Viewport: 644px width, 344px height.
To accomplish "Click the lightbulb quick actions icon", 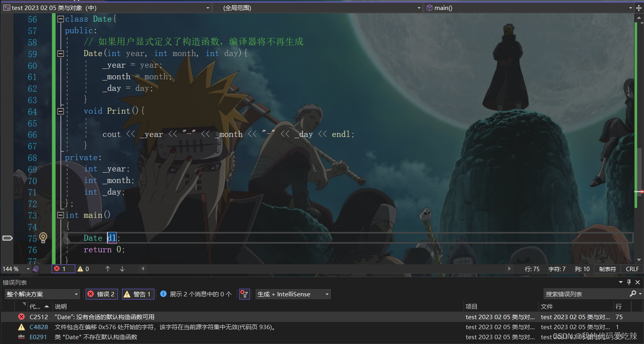I will (x=43, y=238).
